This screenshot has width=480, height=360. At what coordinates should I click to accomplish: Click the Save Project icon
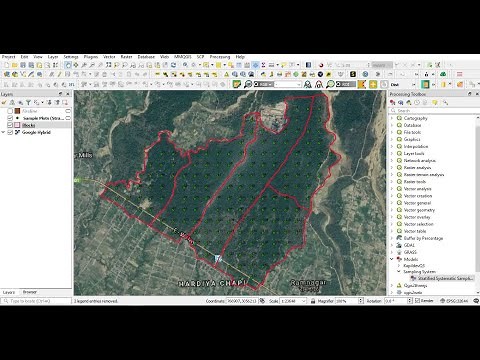tap(23, 65)
